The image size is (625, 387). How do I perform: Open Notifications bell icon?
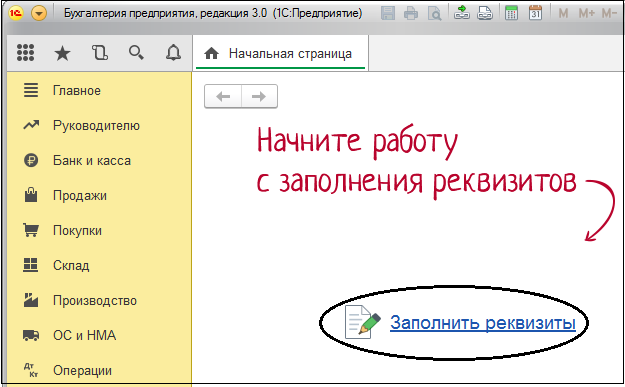(173, 53)
